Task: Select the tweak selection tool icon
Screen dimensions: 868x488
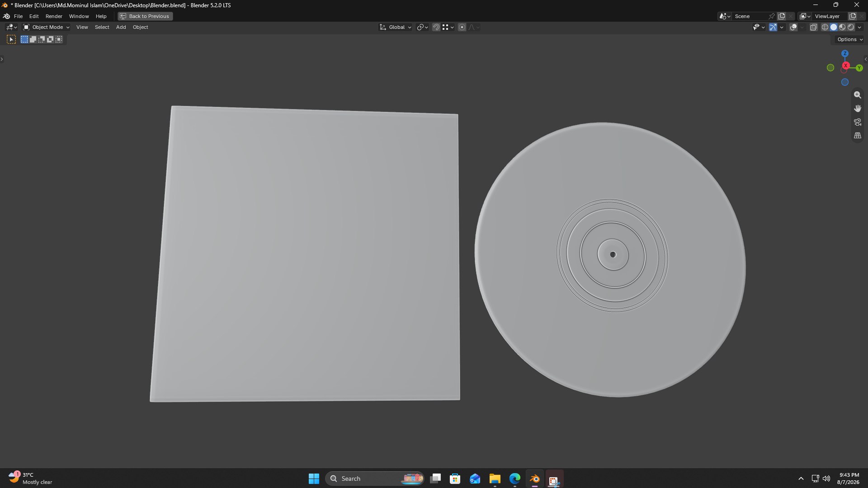Action: pyautogui.click(x=11, y=40)
